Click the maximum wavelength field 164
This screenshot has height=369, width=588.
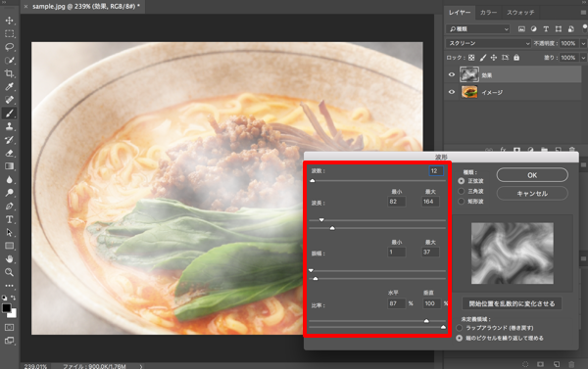[x=430, y=202]
